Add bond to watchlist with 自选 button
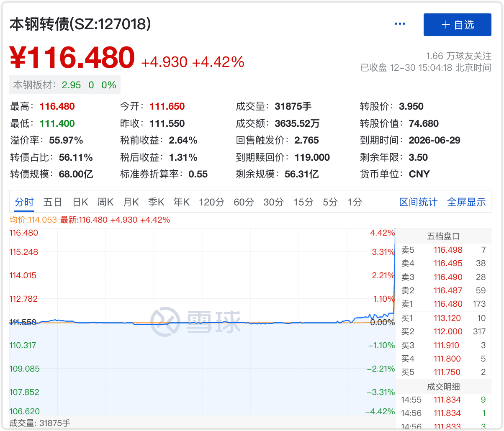 pyautogui.click(x=457, y=25)
